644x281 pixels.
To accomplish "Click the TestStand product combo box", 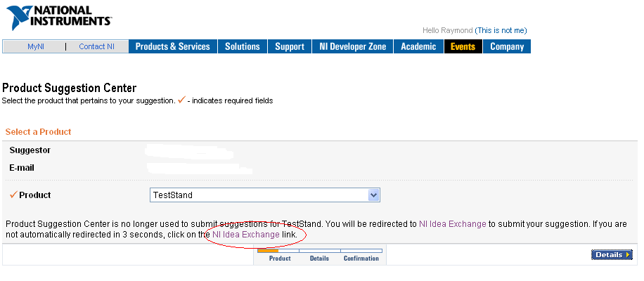I will click(x=265, y=195).
